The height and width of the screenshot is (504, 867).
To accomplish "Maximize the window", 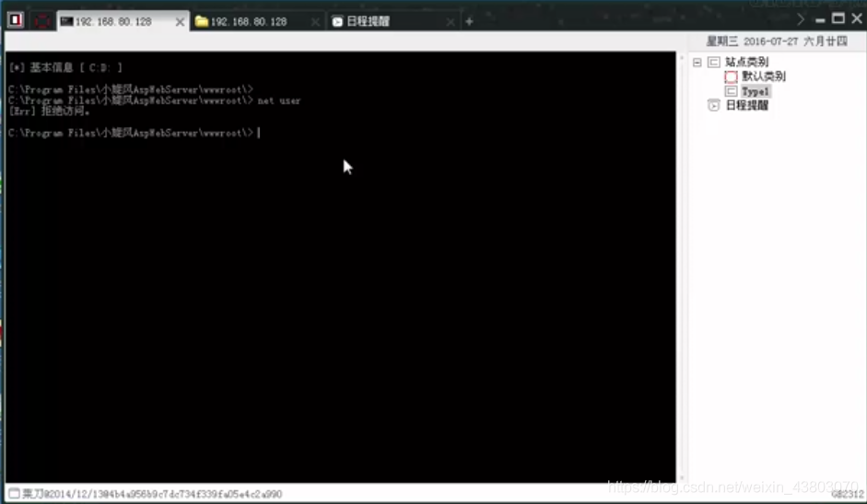I will click(x=838, y=18).
